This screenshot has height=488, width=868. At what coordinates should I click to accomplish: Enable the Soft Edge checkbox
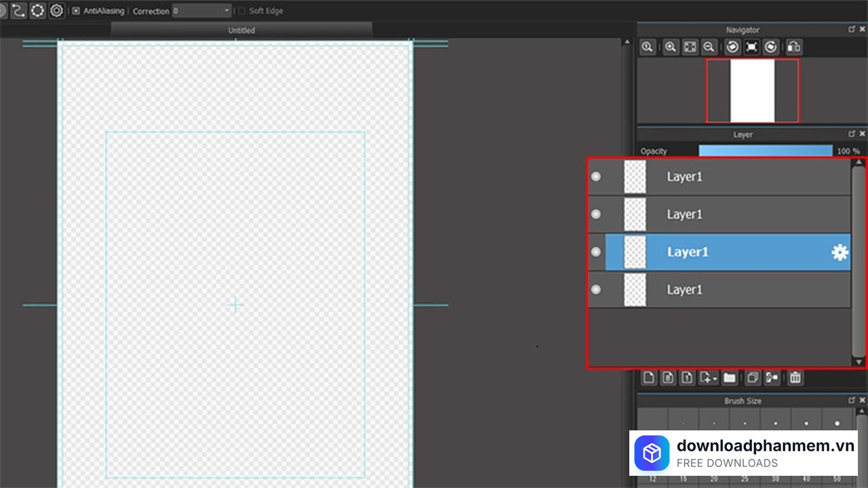click(242, 11)
